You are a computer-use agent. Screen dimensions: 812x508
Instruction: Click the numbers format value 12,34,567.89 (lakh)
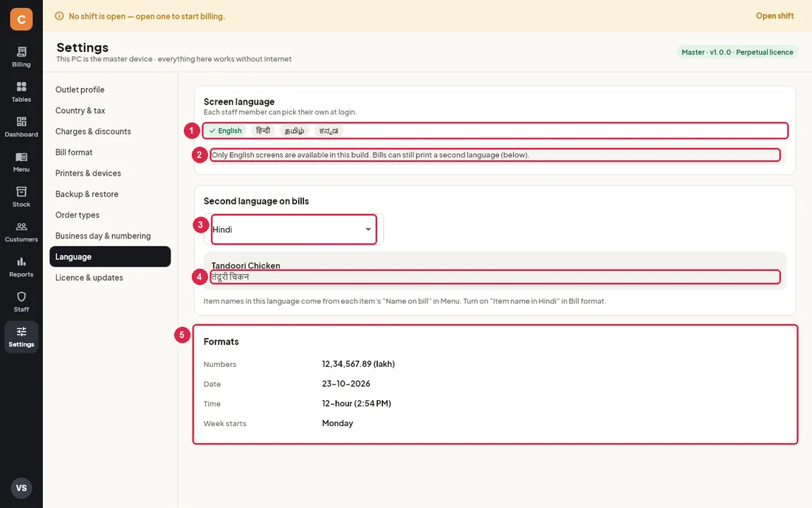click(358, 364)
